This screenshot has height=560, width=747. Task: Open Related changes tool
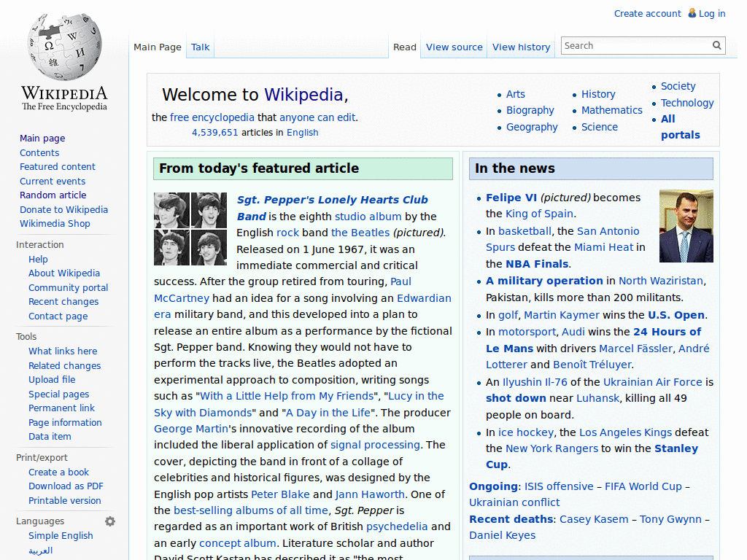pyautogui.click(x=65, y=366)
